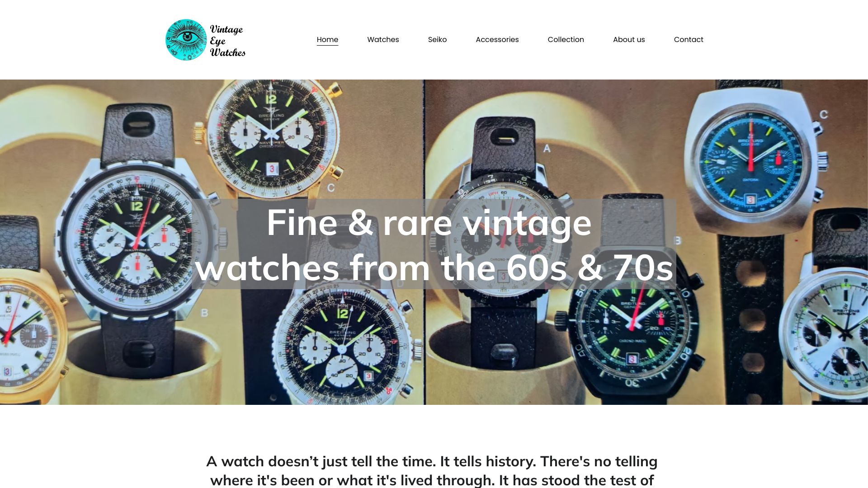This screenshot has width=868, height=488.
Task: Go to the Watches page
Action: 383,40
